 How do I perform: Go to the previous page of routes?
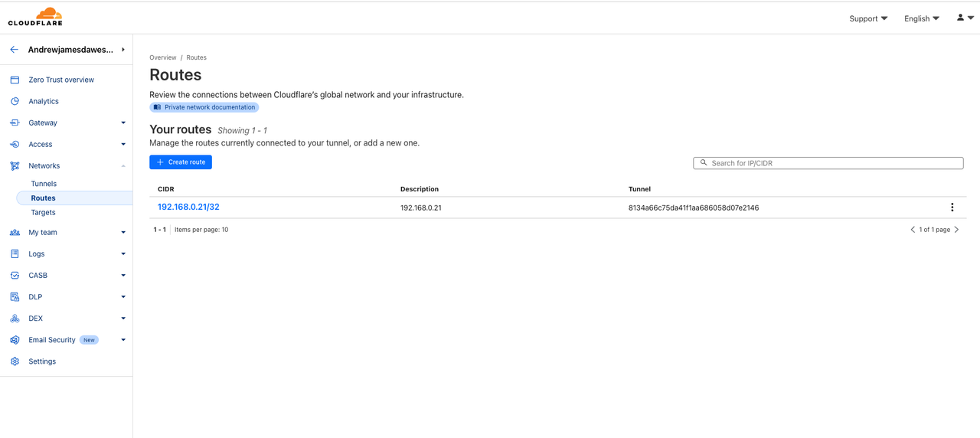coord(913,230)
